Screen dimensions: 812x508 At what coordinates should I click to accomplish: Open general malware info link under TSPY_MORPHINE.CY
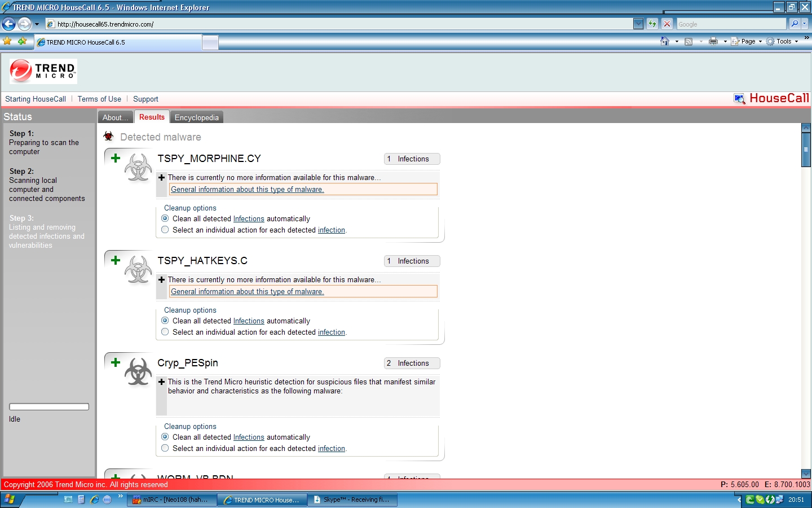248,190
